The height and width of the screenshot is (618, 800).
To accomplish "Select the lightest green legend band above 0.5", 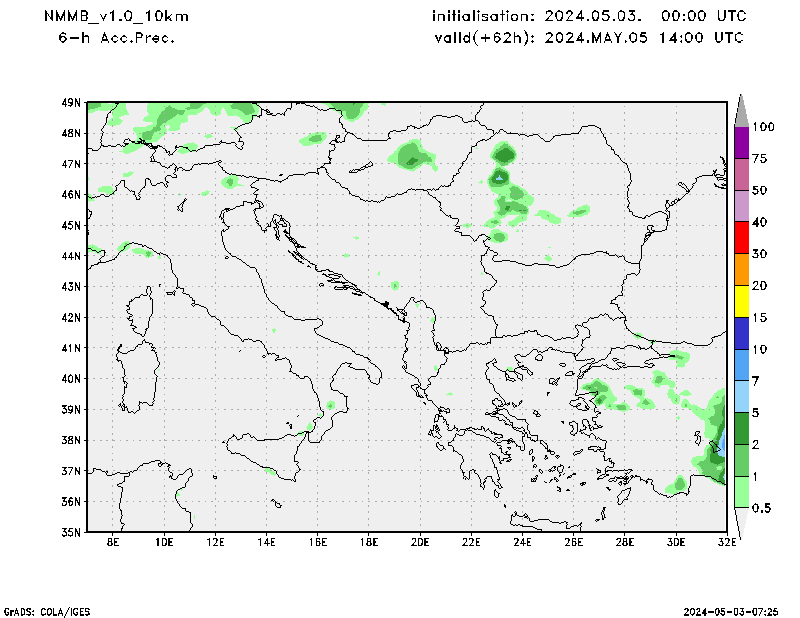I will click(741, 492).
